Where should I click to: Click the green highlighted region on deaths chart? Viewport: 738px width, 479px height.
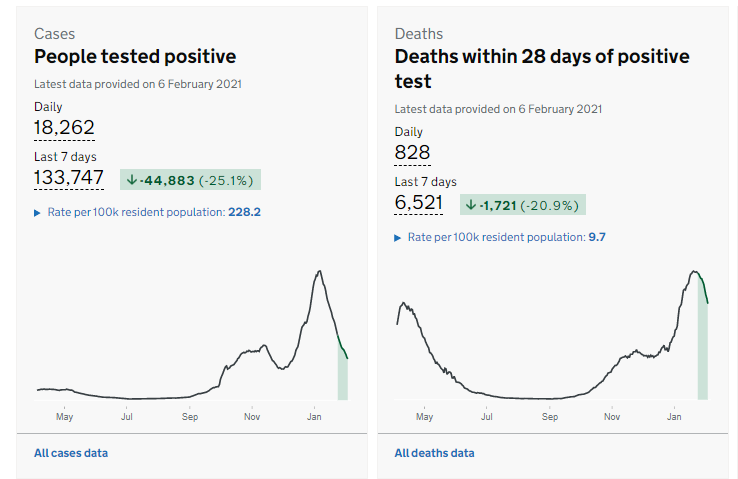[x=702, y=340]
